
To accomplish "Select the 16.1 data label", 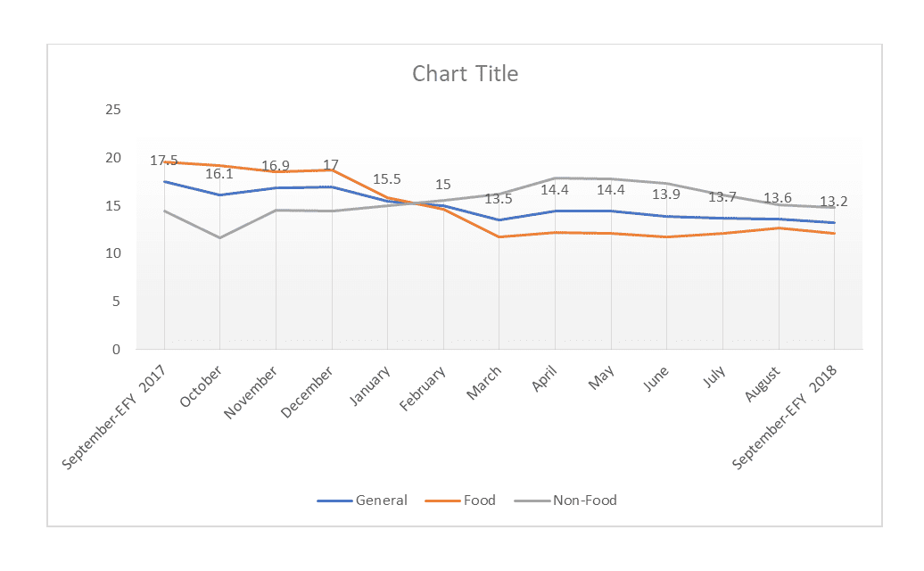I will (x=219, y=175).
